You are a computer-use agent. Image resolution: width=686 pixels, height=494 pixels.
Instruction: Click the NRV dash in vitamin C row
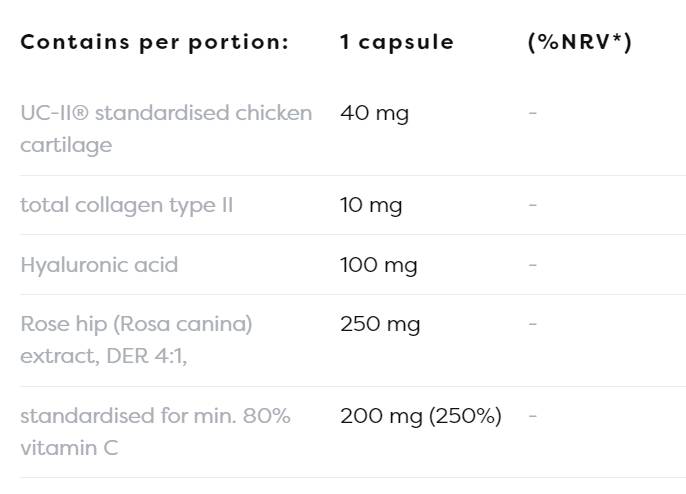point(533,415)
